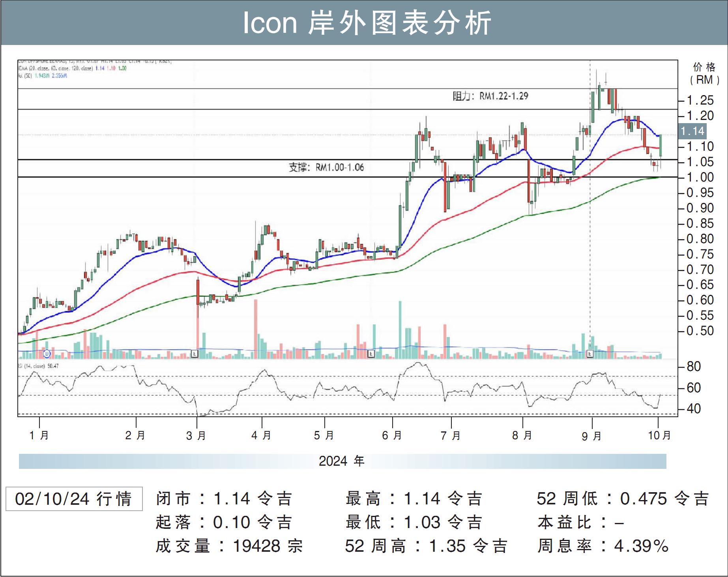Click the RSI 80 axis label
This screenshot has width=728, height=577.
coord(694,367)
